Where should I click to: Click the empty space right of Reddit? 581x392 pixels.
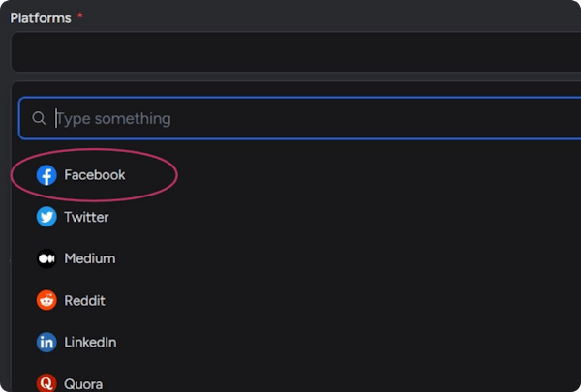point(339,300)
